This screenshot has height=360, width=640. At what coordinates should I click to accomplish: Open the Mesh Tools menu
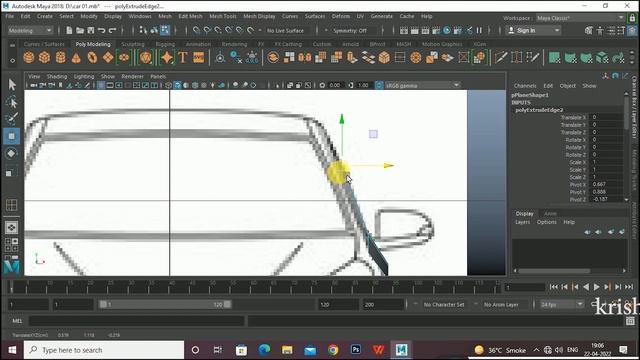point(223,16)
